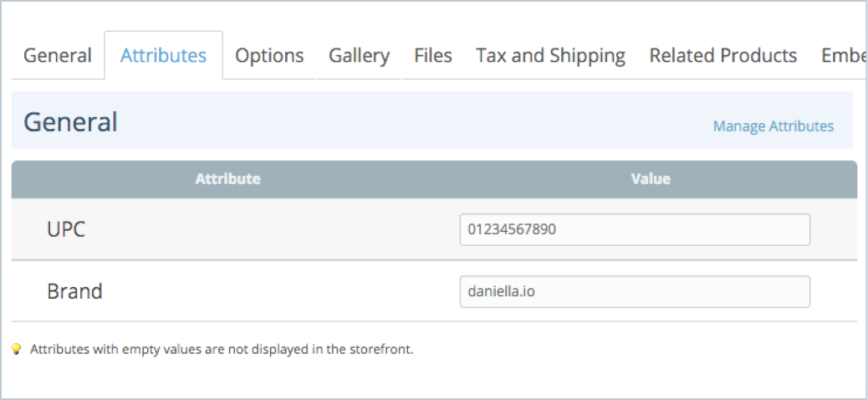
Task: Focus the Brand value input field
Action: pyautogui.click(x=635, y=291)
